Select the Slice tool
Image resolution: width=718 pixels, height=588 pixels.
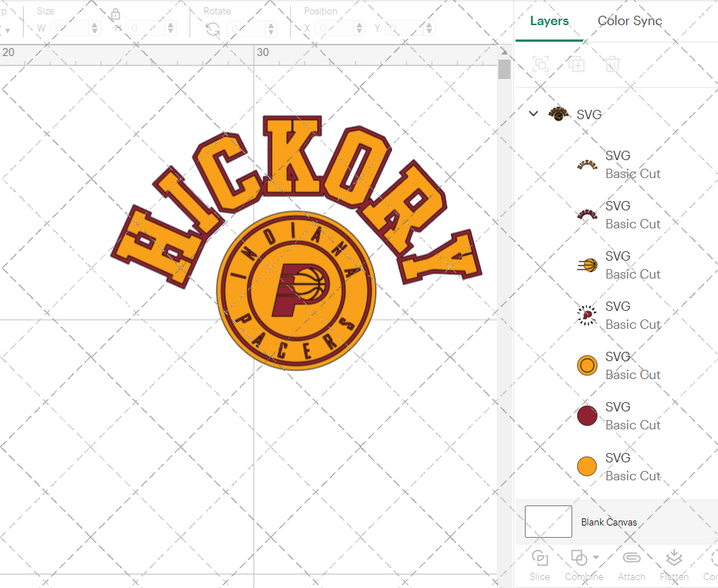tap(539, 564)
